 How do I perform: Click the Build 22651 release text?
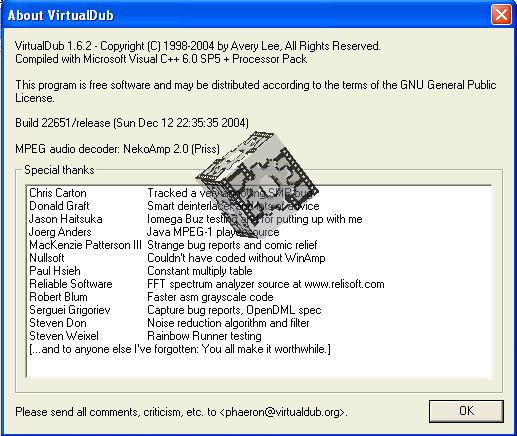[x=132, y=123]
